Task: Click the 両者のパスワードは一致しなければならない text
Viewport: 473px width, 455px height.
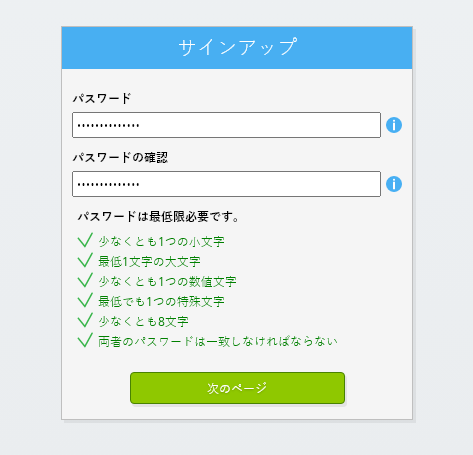Action: coord(218,342)
